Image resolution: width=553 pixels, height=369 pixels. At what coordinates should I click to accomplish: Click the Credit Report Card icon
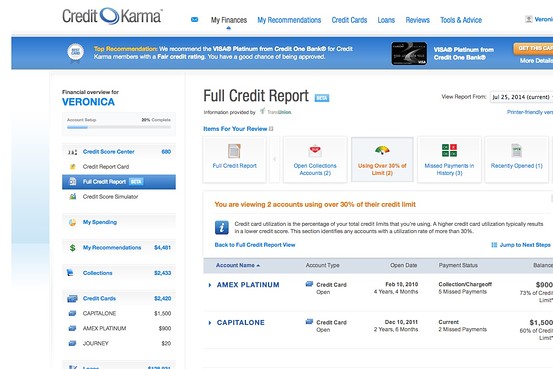pos(73,167)
